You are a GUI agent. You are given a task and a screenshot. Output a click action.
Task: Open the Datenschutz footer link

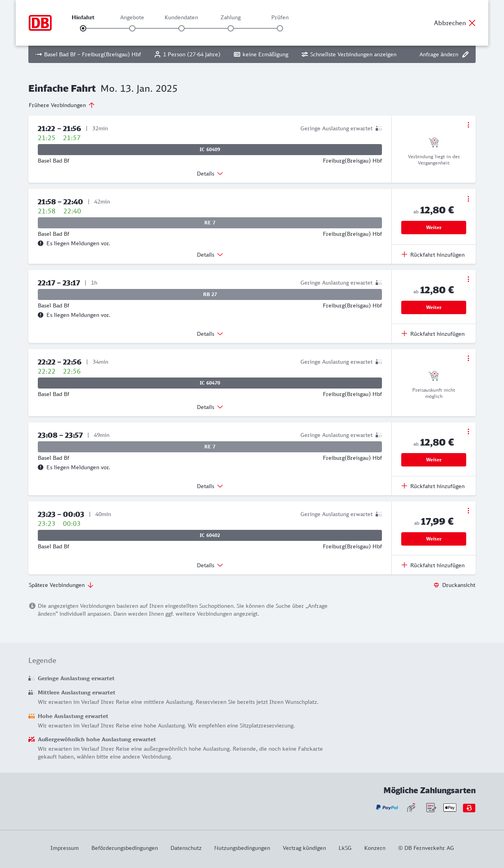point(186,848)
